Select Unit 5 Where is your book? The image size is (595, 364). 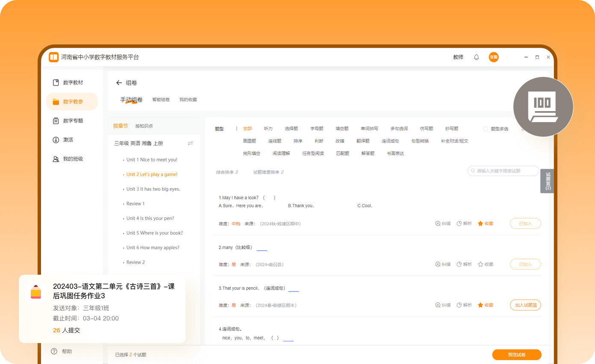tap(155, 233)
